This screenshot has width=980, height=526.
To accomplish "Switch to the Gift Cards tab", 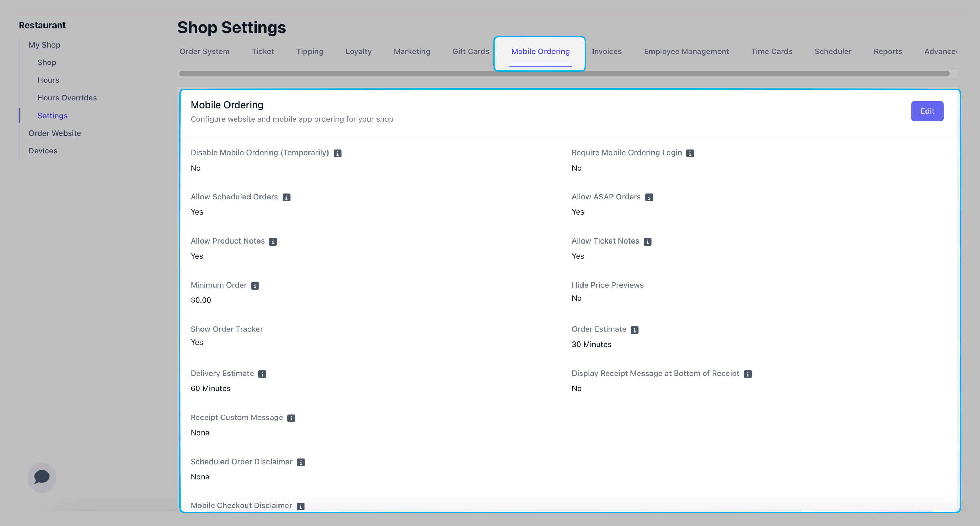I will [x=470, y=51].
